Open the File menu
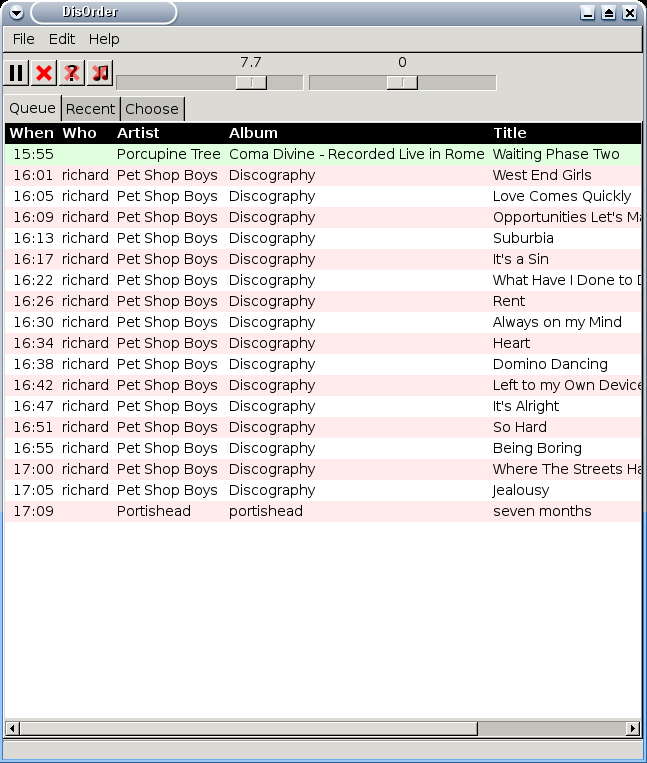 point(23,39)
